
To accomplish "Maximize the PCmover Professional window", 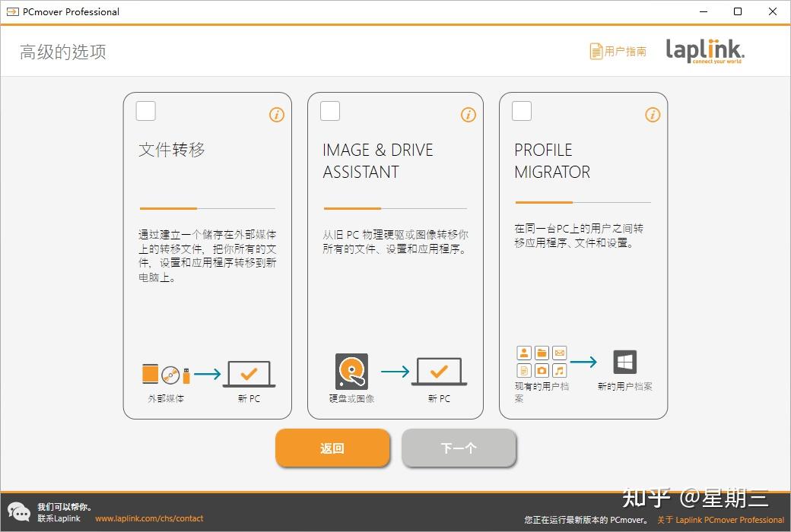I will pos(738,11).
